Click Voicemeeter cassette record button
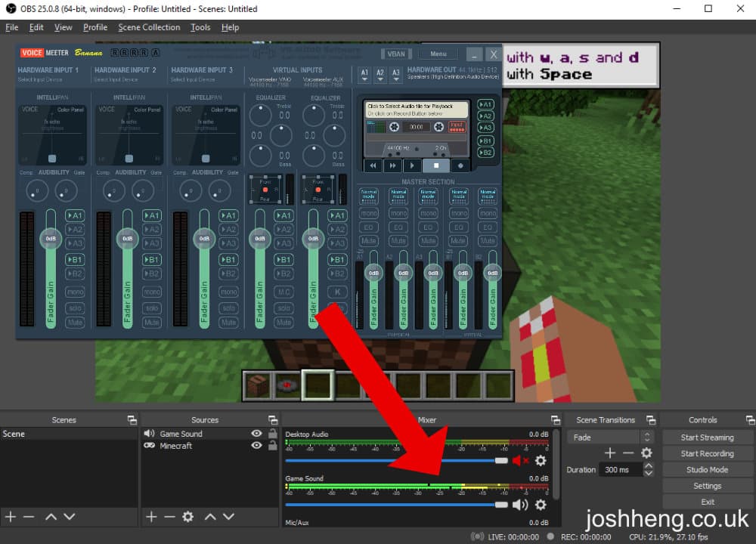This screenshot has width=756, height=544. 460,165
